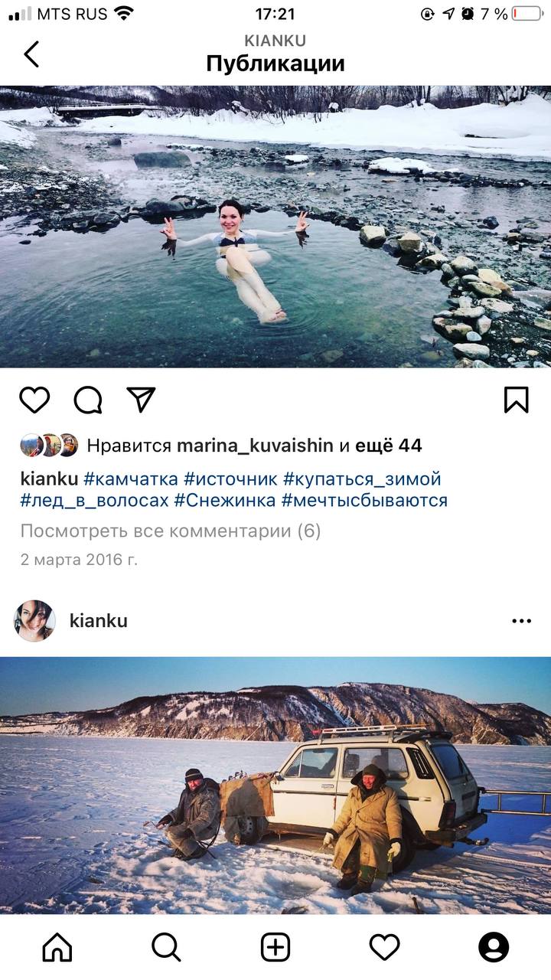
Task: Open the three-dot menu of the second post
Action: 521,621
